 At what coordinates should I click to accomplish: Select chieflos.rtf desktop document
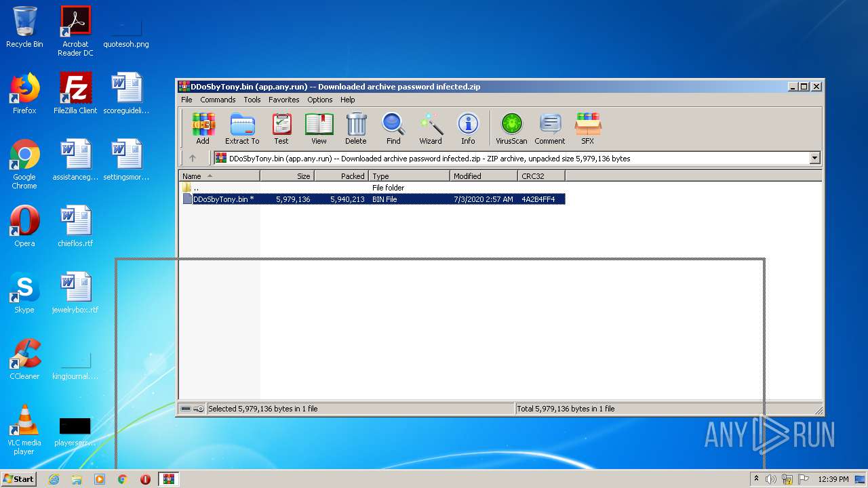tap(75, 226)
